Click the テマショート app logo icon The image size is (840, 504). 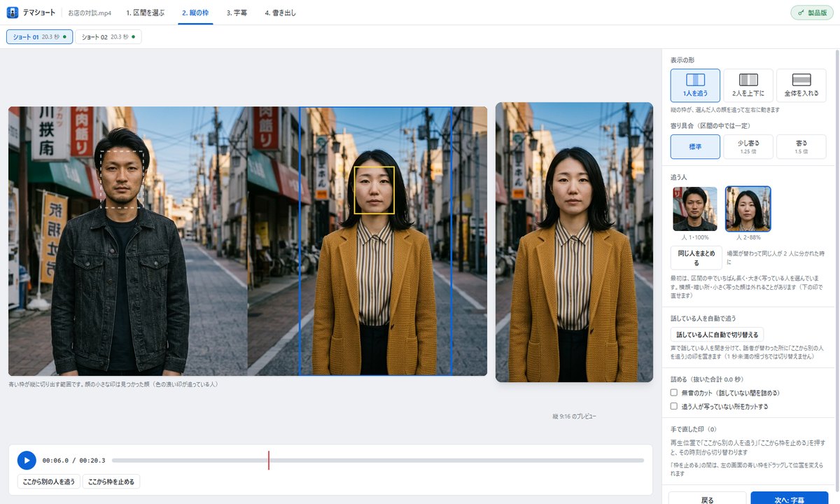point(12,13)
